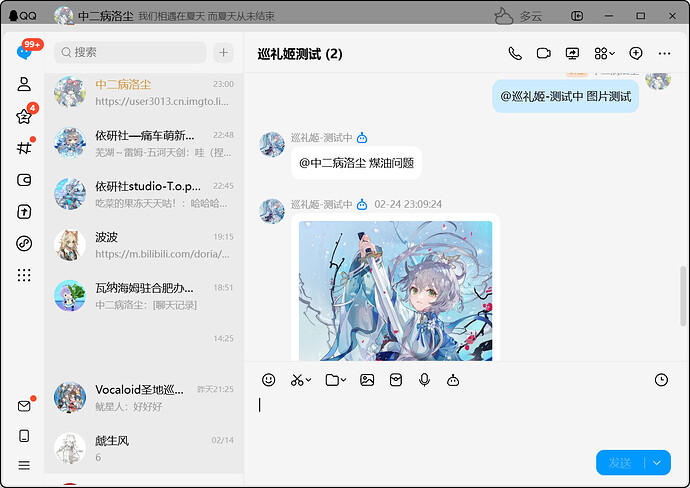Click the robot icon in input toolbar
This screenshot has width=690, height=488.
pos(453,380)
